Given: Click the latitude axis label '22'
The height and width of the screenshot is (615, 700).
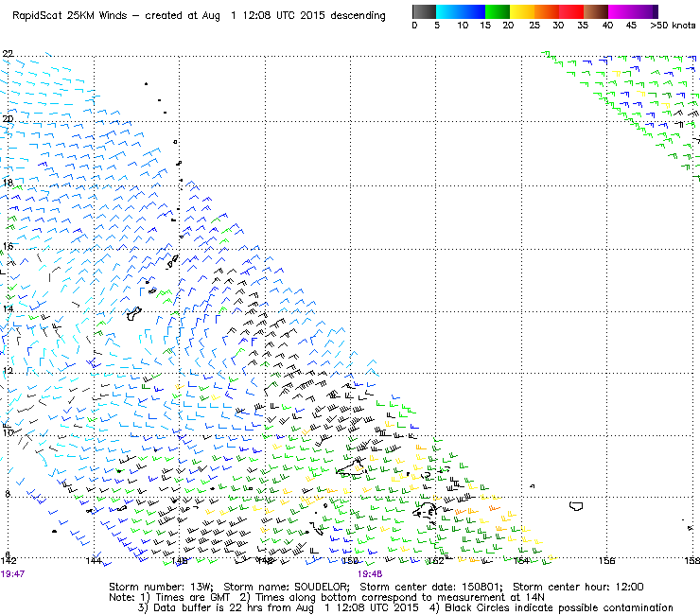Looking at the screenshot, I should coord(8,54).
